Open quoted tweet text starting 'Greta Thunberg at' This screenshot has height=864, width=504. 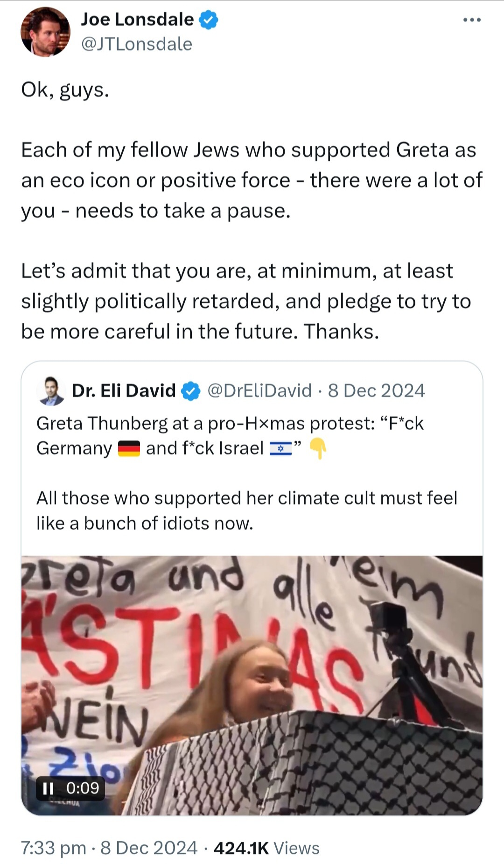pyautogui.click(x=230, y=436)
